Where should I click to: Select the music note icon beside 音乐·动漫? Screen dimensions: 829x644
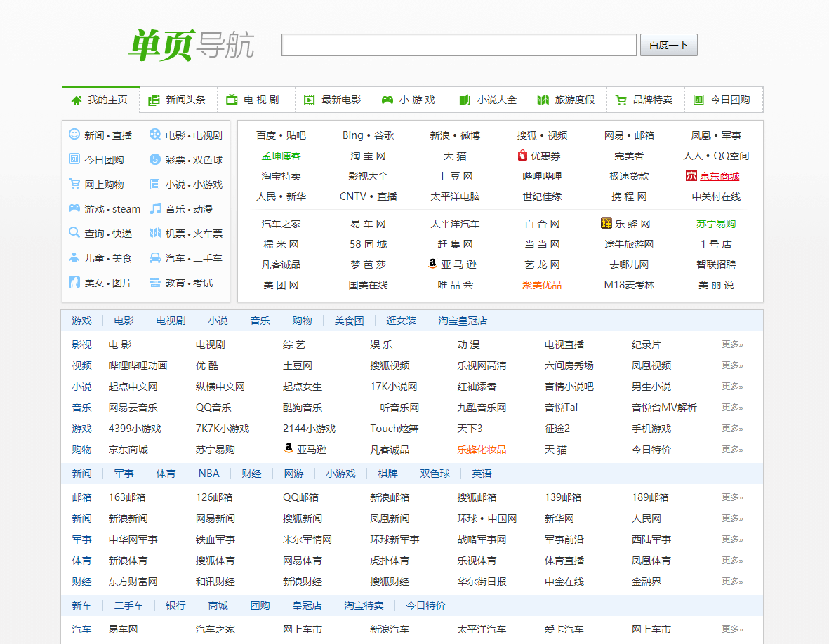pyautogui.click(x=156, y=208)
